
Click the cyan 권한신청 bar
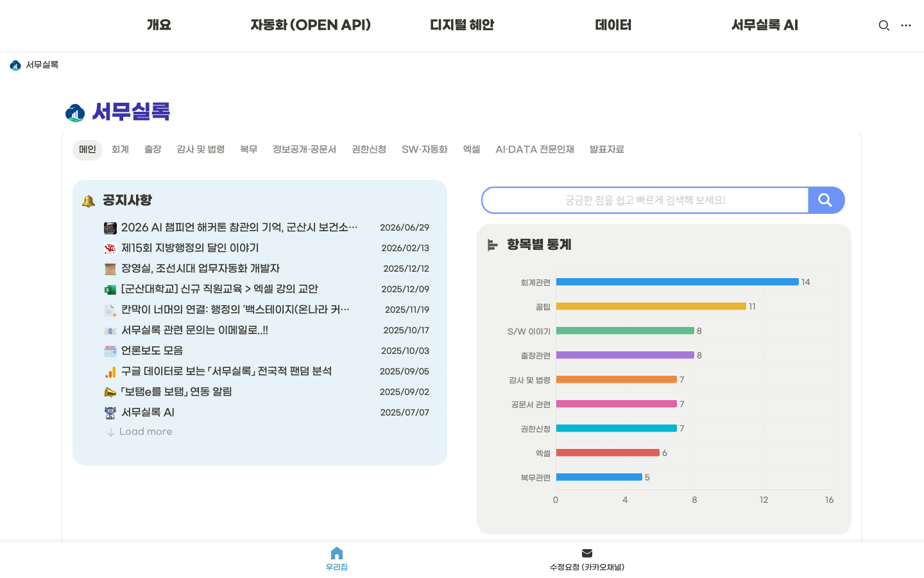(617, 428)
